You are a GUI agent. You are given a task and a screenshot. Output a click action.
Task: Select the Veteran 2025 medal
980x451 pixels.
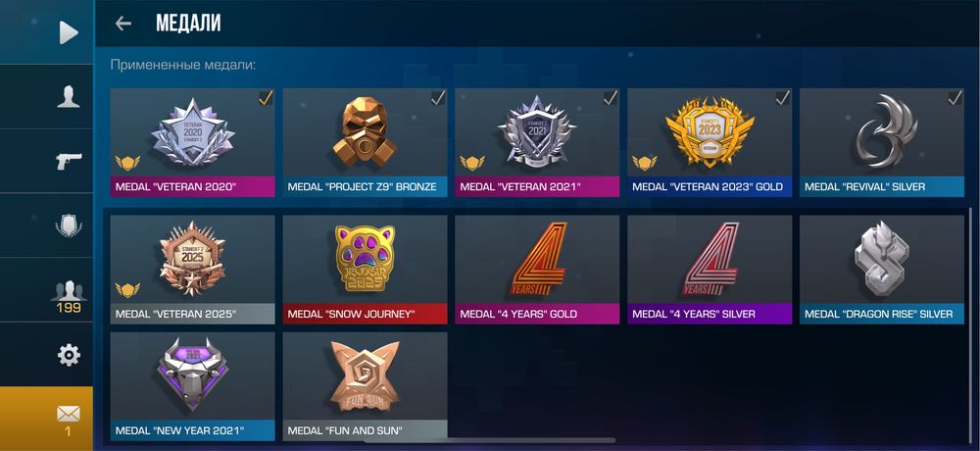coord(192,270)
